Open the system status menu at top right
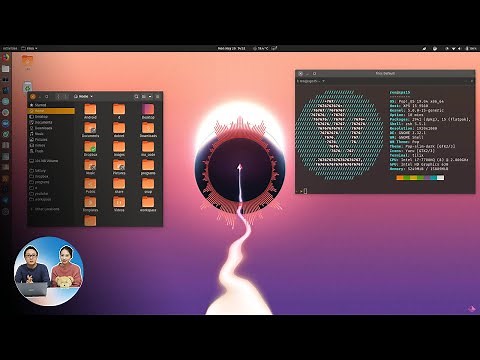480x360 pixels. coord(462,48)
